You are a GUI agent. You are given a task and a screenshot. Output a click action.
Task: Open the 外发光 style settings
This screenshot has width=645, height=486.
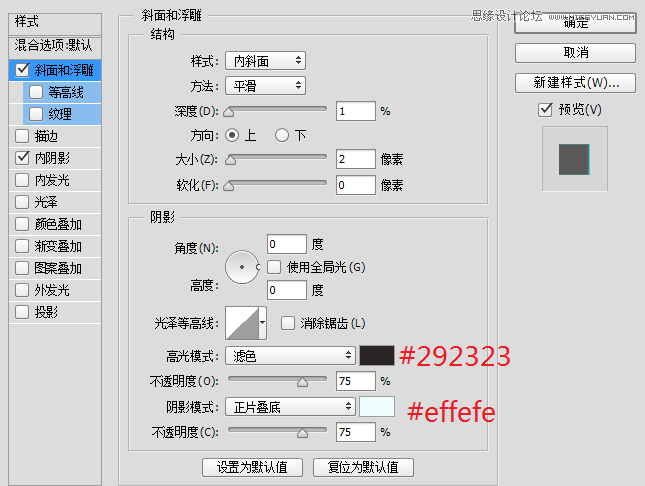point(52,290)
